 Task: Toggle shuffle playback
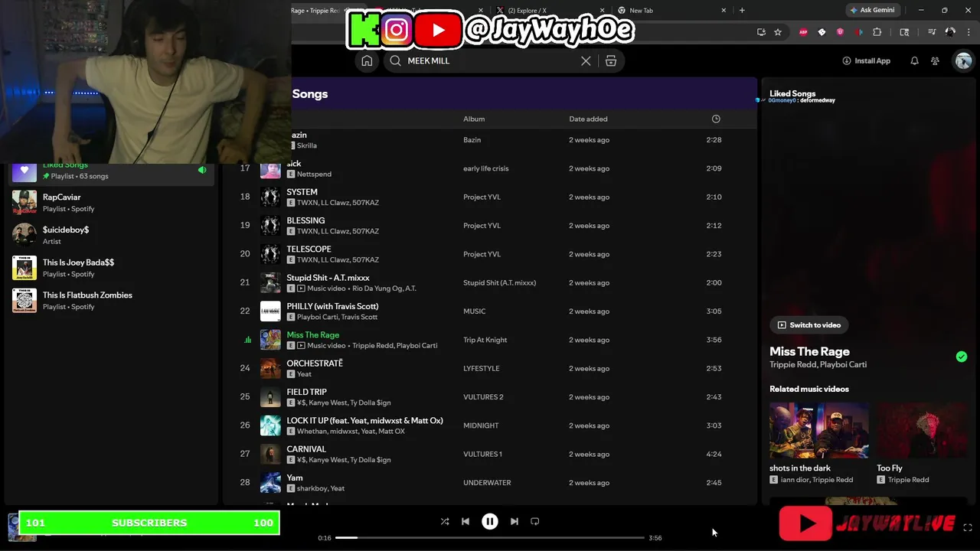[445, 521]
